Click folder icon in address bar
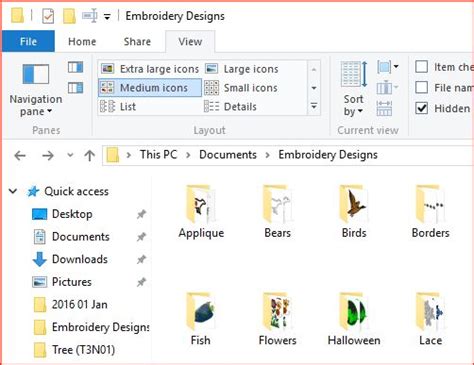The image size is (474, 365). pyautogui.click(x=113, y=155)
